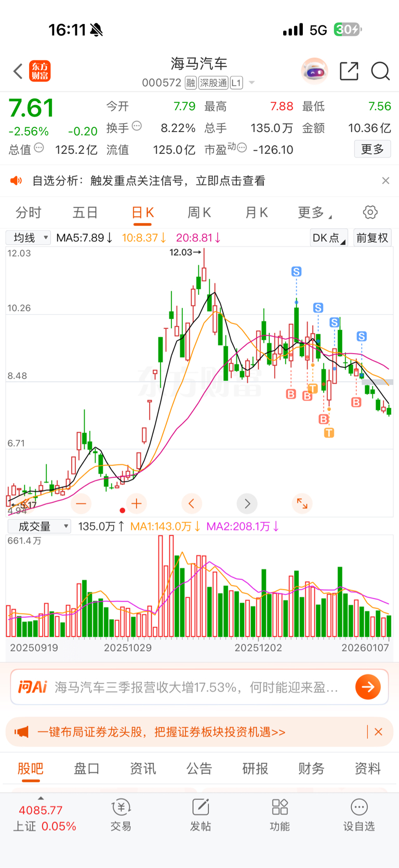Show 换手 turnover info bubble

pyautogui.click(x=137, y=125)
